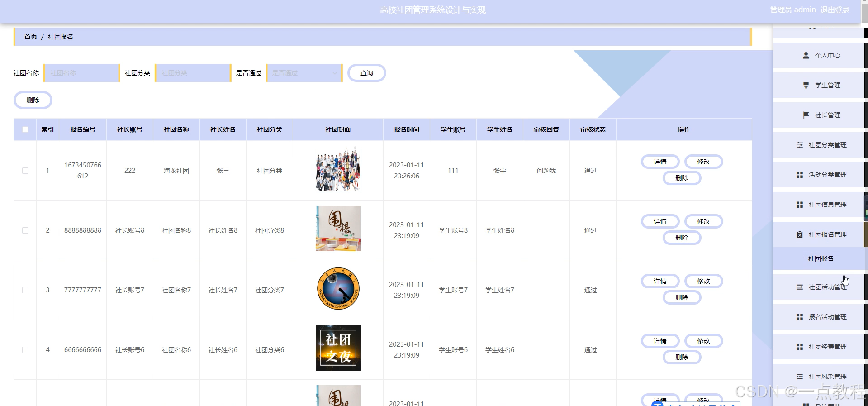Click 删除 for the 海龙社团 row
The image size is (868, 406).
click(x=682, y=178)
